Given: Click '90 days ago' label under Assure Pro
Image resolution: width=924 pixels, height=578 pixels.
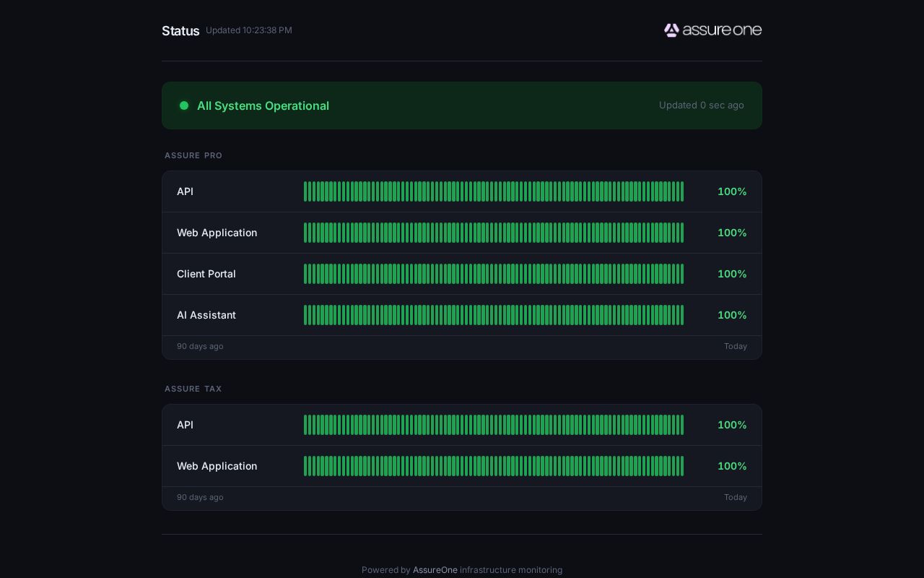Looking at the screenshot, I should tap(200, 347).
